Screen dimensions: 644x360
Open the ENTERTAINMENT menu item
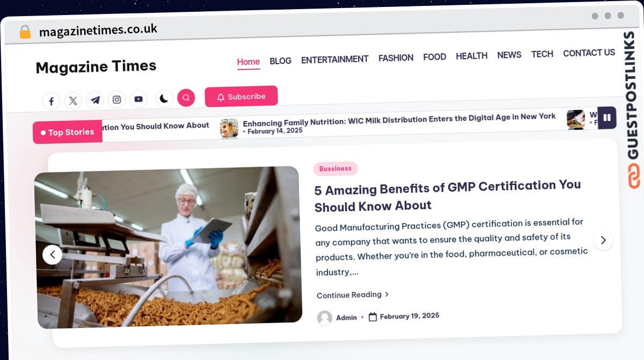335,60
